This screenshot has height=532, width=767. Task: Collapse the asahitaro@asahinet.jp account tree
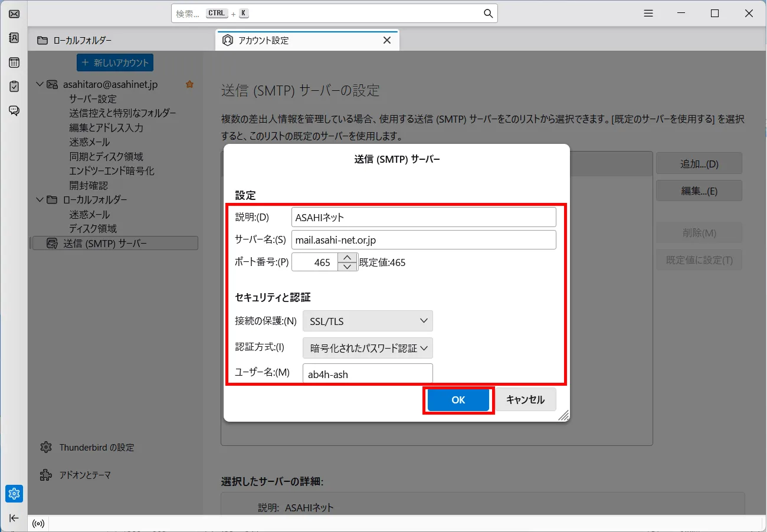40,84
